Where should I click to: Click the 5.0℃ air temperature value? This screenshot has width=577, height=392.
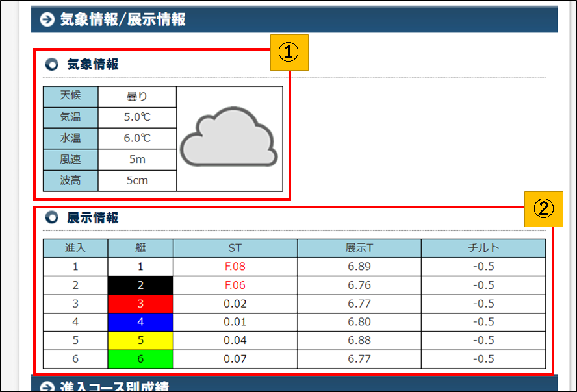click(x=137, y=117)
